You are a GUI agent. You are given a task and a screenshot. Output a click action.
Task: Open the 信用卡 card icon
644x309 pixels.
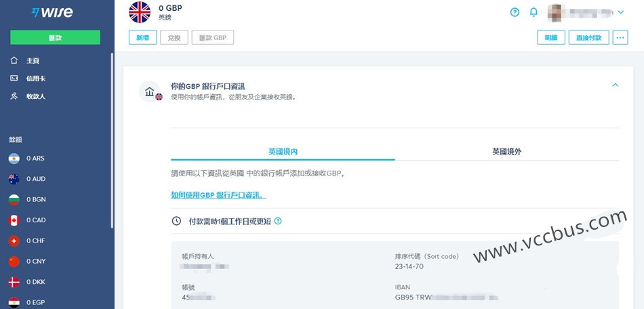[14, 79]
